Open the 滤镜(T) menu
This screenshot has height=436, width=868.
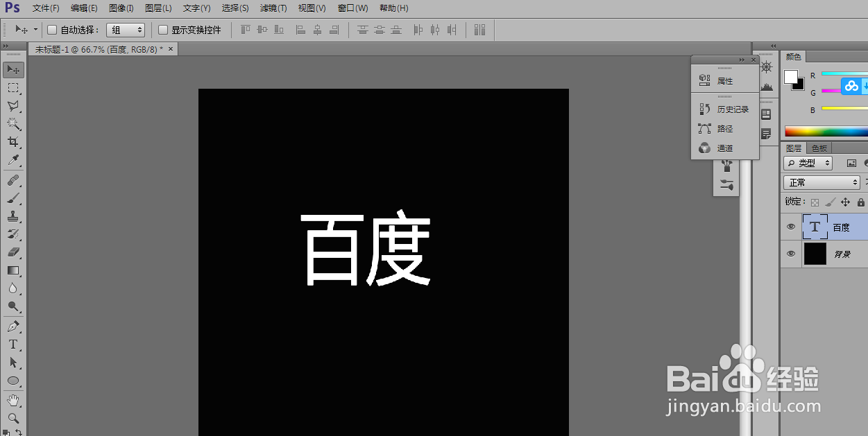[x=273, y=8]
